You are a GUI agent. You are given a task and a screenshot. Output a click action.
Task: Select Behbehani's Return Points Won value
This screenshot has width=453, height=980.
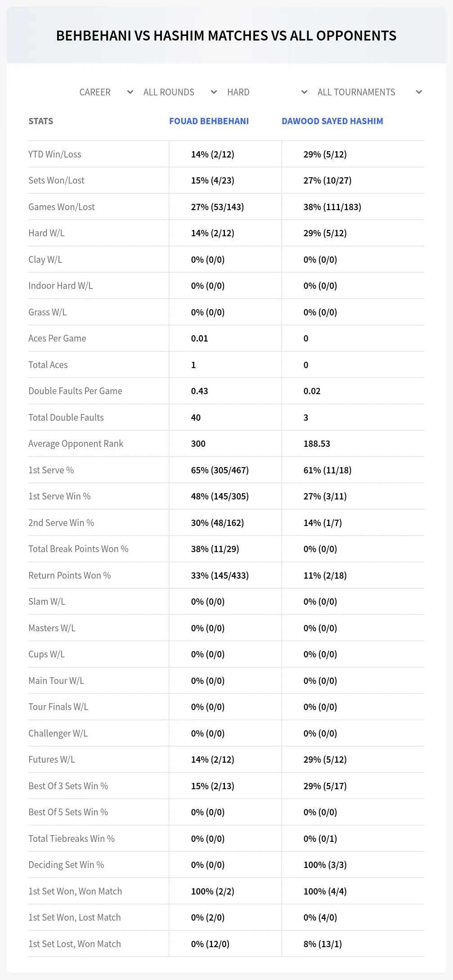[x=220, y=575]
